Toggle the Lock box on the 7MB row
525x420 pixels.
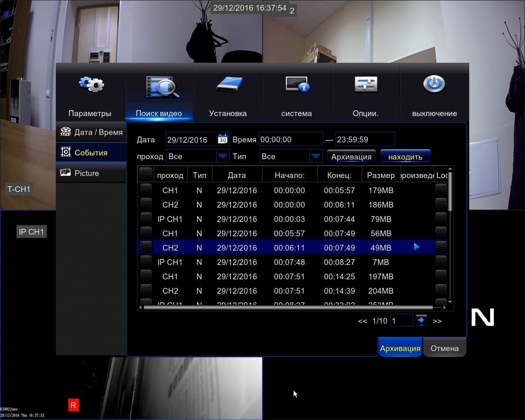point(441,261)
